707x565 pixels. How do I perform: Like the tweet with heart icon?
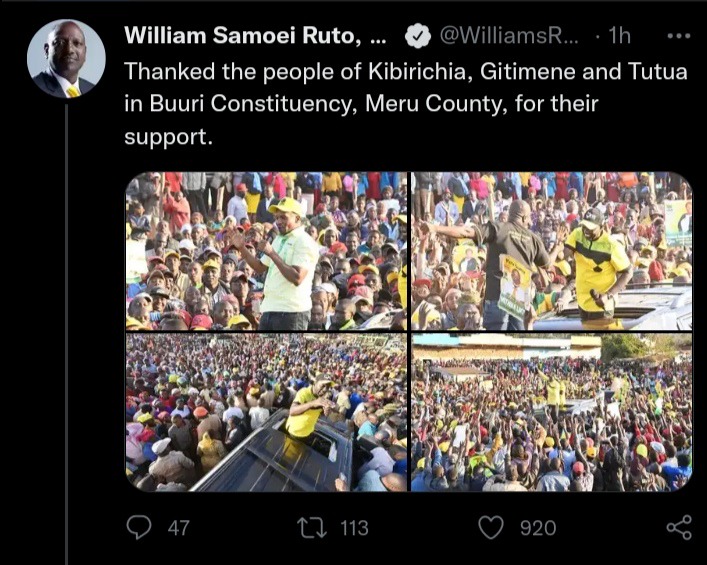491,528
